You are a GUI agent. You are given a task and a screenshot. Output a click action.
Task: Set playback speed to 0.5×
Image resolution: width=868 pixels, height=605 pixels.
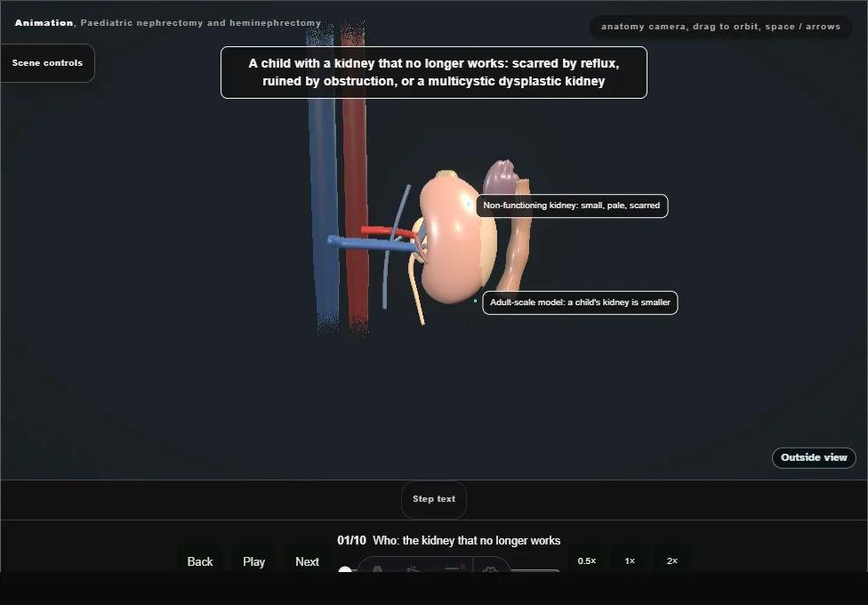point(587,561)
